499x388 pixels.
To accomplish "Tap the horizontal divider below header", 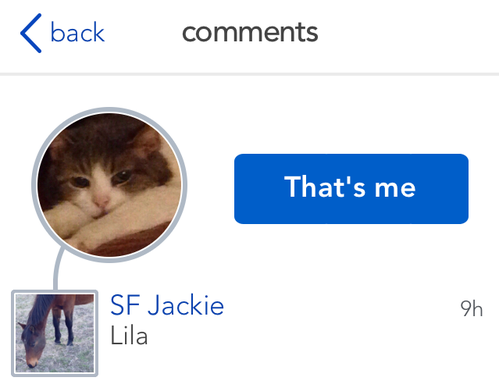I will [249, 74].
